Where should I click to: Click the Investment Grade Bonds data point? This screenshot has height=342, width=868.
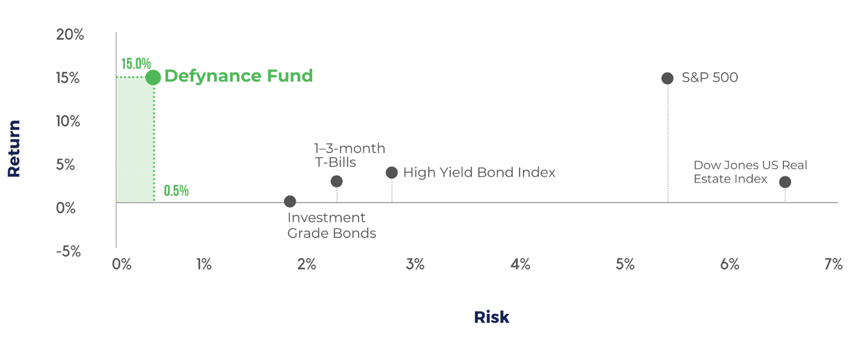pyautogui.click(x=290, y=201)
